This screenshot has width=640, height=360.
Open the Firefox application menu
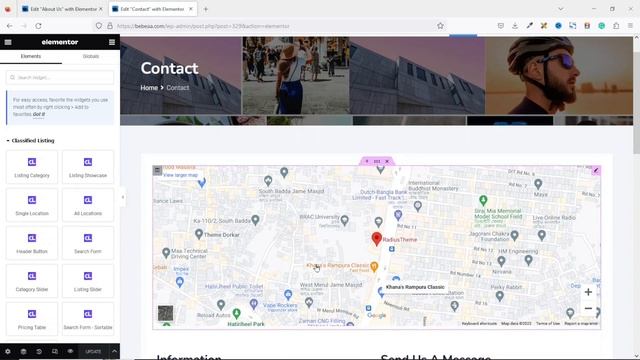[x=630, y=26]
